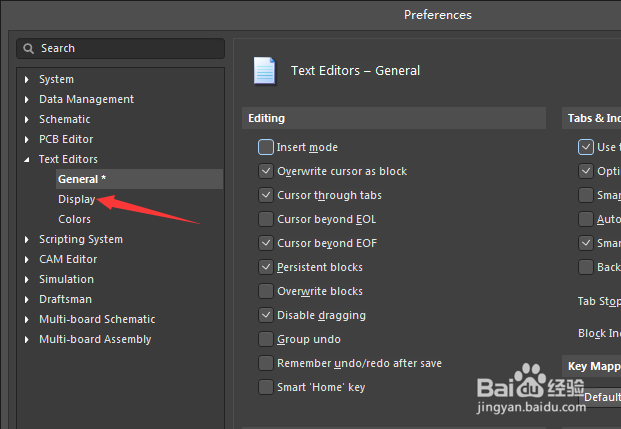Collapse the Text Editors node
Screen dimensions: 621x429
(x=27, y=159)
